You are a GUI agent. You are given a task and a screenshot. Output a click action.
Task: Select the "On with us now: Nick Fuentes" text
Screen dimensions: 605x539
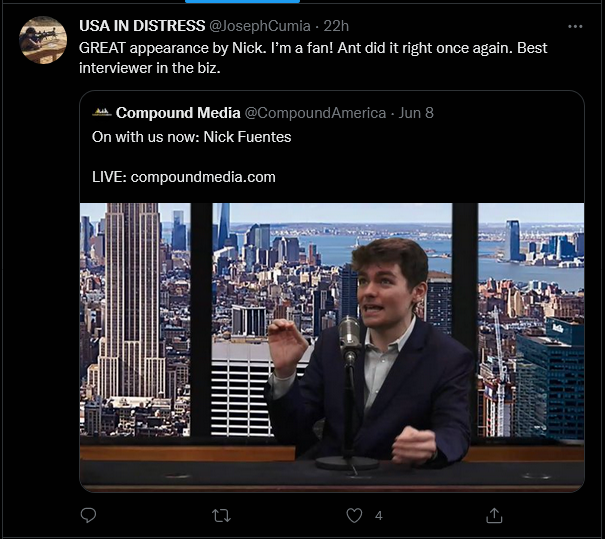pos(192,137)
